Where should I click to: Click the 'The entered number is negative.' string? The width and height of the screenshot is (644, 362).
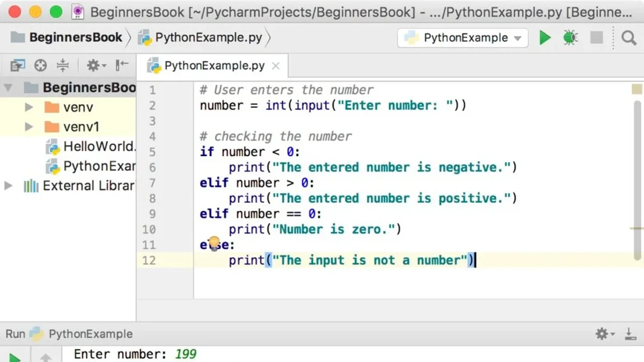pos(391,167)
